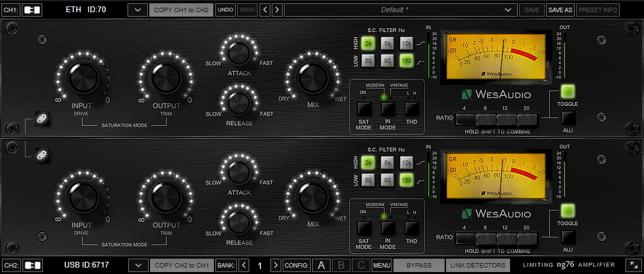644x274 pixels.
Task: Toggle channel 2 SAT MODE button
Action: point(364,228)
